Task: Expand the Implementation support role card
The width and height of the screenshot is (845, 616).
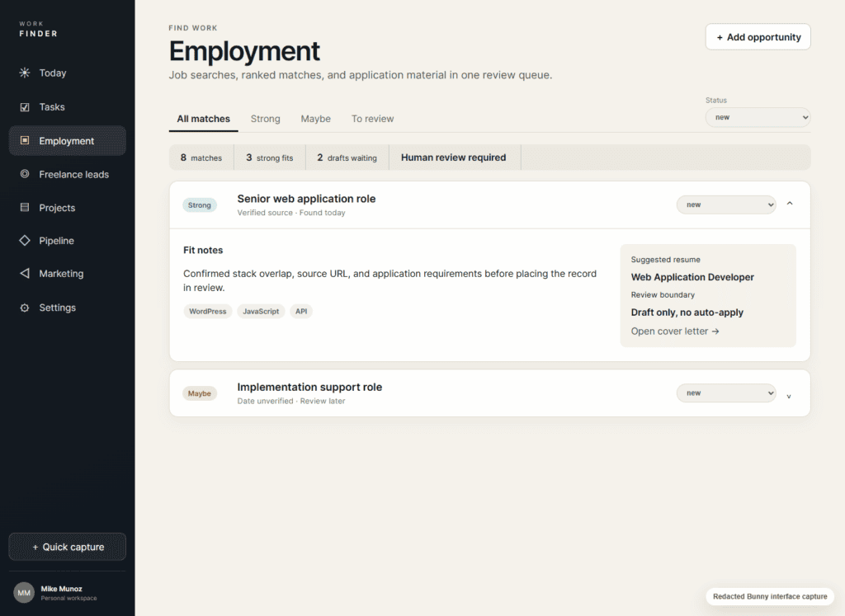Action: coord(789,396)
